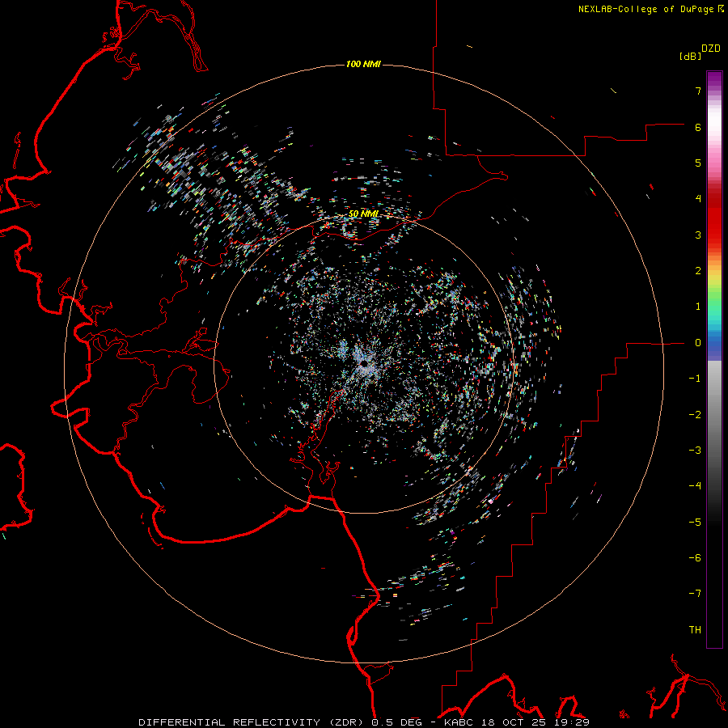
Task: Click the -3 dB legend value
Action: (695, 451)
